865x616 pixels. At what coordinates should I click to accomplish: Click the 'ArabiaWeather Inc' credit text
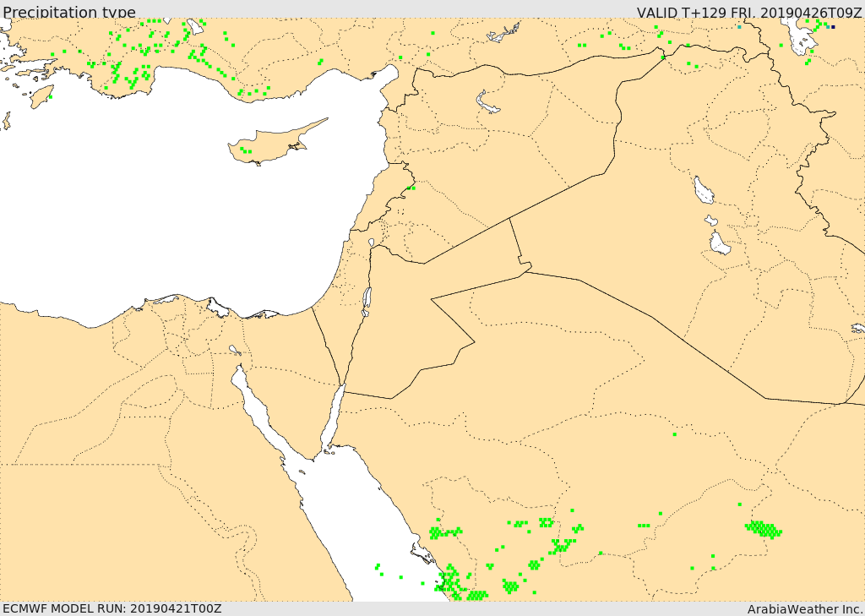click(803, 609)
